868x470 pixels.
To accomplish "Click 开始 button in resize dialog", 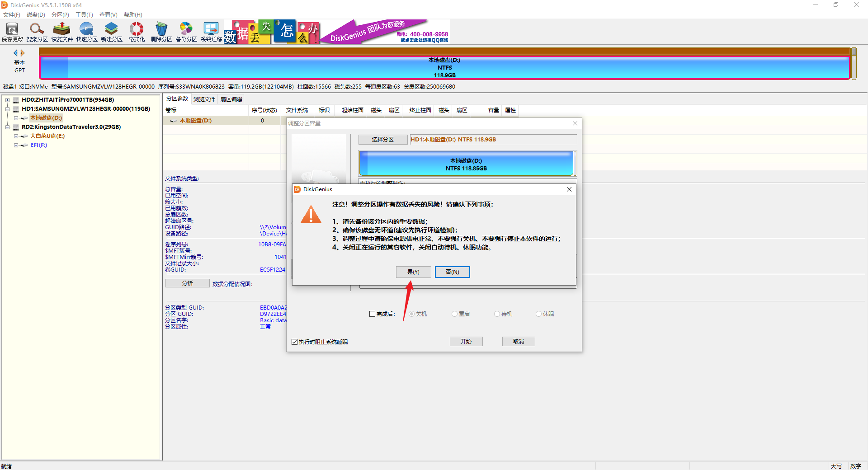I will (466, 342).
